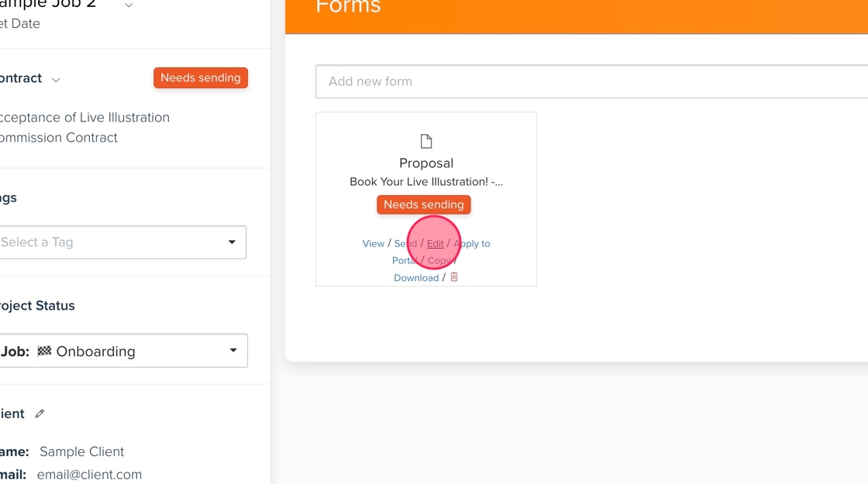Expand the Contract chevron
This screenshot has width=868, height=484.
pos(56,79)
